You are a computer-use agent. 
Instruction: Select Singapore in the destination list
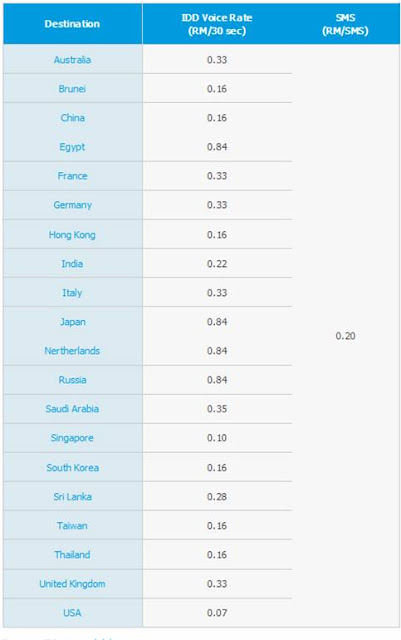point(72,438)
